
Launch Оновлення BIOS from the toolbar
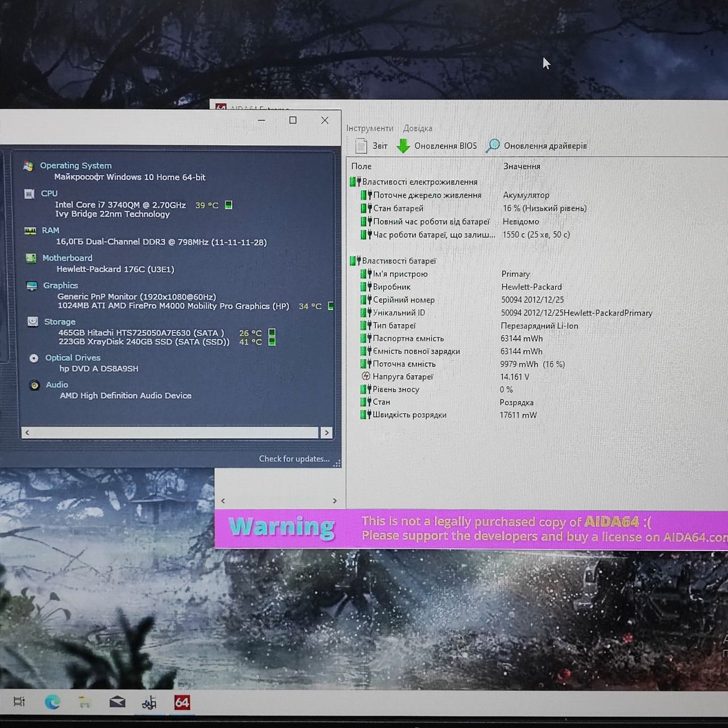pos(437,146)
